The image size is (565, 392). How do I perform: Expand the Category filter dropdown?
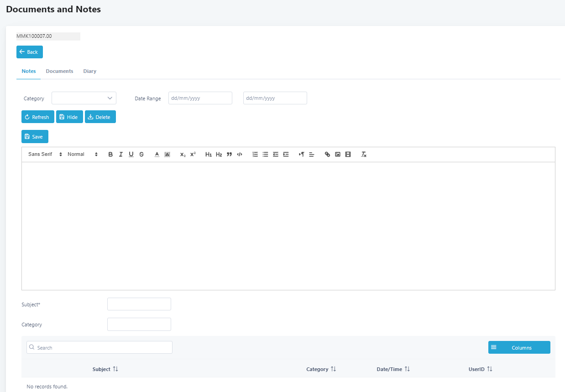point(84,98)
